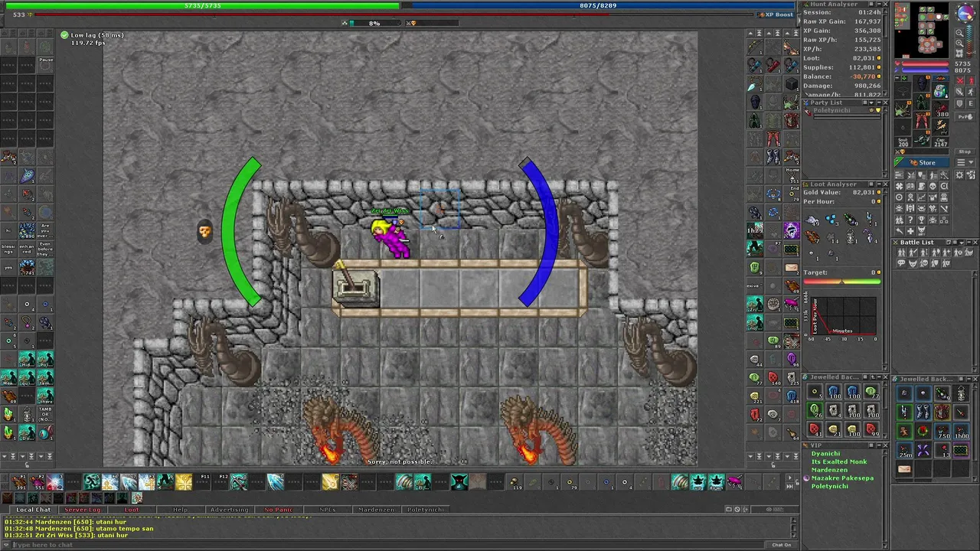980x551 pixels.
Task: Click the Loot Analyser Target gauge
Action: click(841, 282)
